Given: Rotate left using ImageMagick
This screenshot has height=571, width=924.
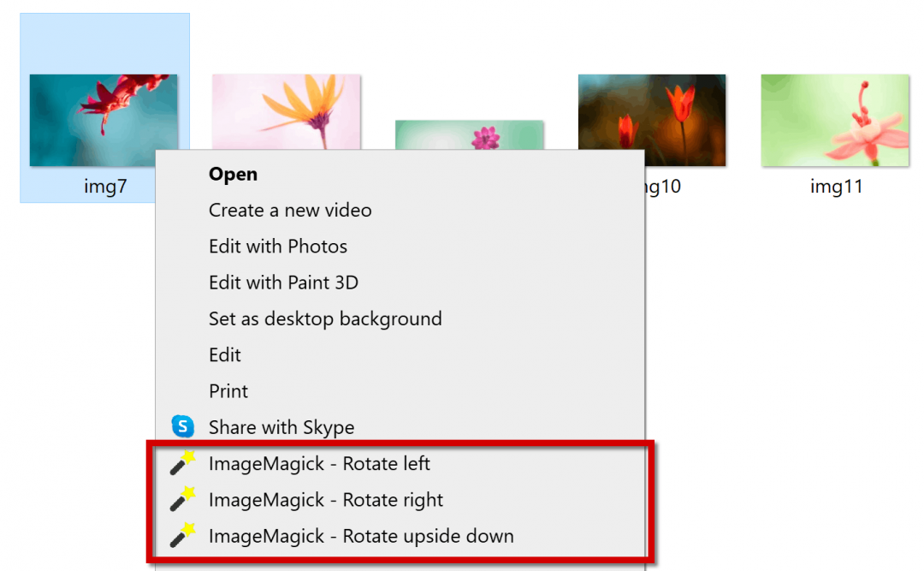Looking at the screenshot, I should [x=320, y=463].
